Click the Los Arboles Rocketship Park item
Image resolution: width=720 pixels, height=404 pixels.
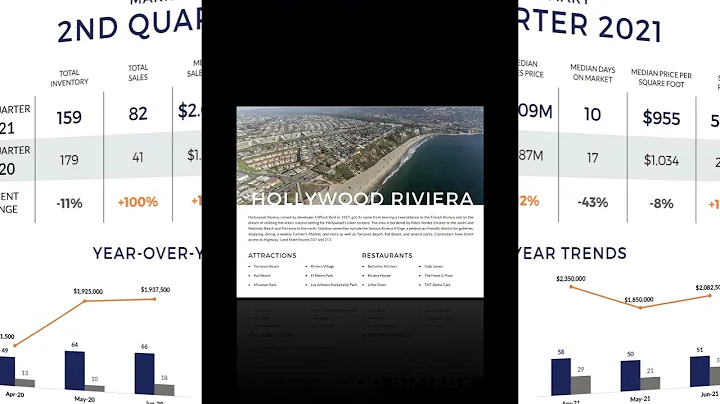coord(334,285)
